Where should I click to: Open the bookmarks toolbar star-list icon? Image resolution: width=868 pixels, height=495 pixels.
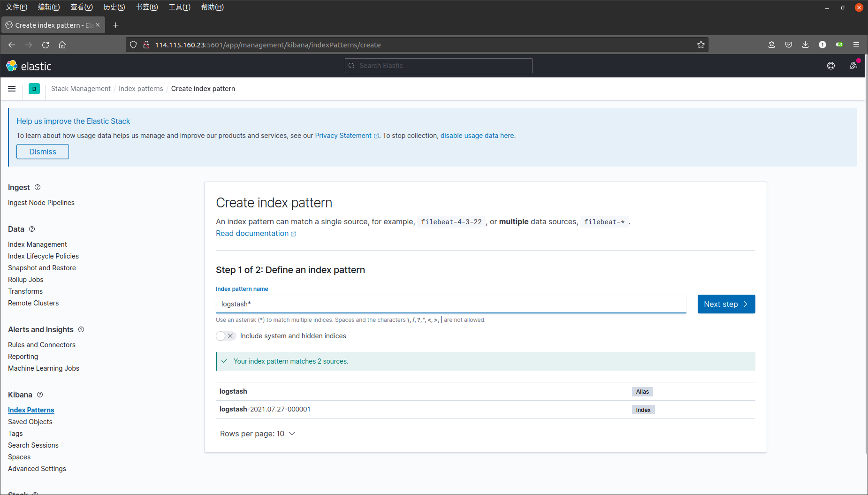tap(772, 45)
